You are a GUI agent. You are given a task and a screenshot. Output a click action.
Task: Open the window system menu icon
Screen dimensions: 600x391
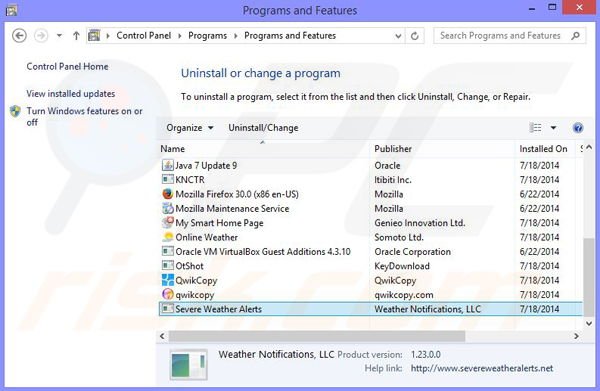pos(11,10)
